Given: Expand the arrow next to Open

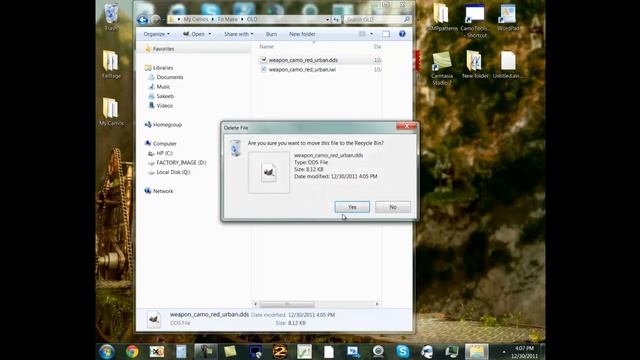Looking at the screenshot, I should [x=210, y=34].
